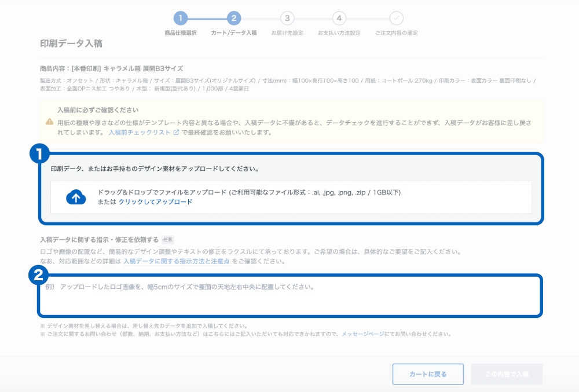Select step 1 商品仕様選択 circle

click(x=181, y=18)
